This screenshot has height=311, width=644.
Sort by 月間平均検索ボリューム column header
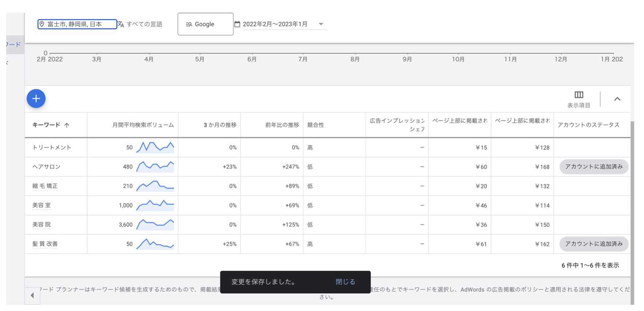click(143, 125)
